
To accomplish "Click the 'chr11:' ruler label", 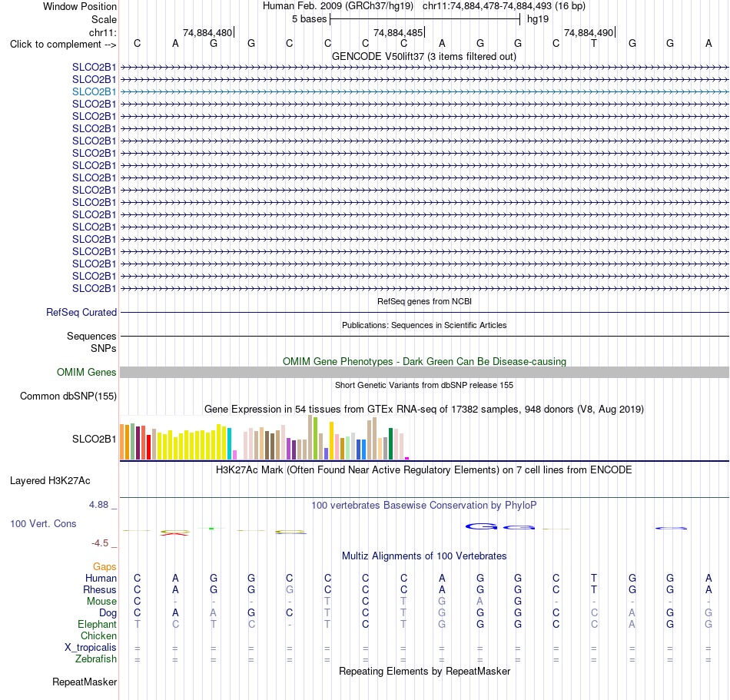I will click(x=102, y=32).
